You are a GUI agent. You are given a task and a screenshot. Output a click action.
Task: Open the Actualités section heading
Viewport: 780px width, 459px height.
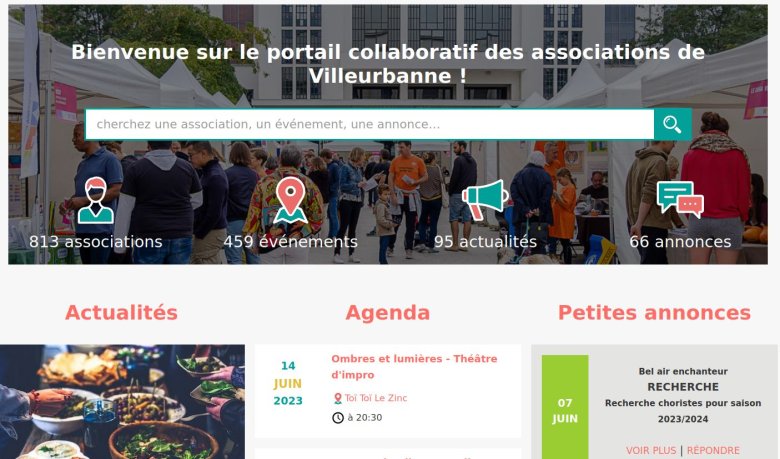[x=121, y=313]
